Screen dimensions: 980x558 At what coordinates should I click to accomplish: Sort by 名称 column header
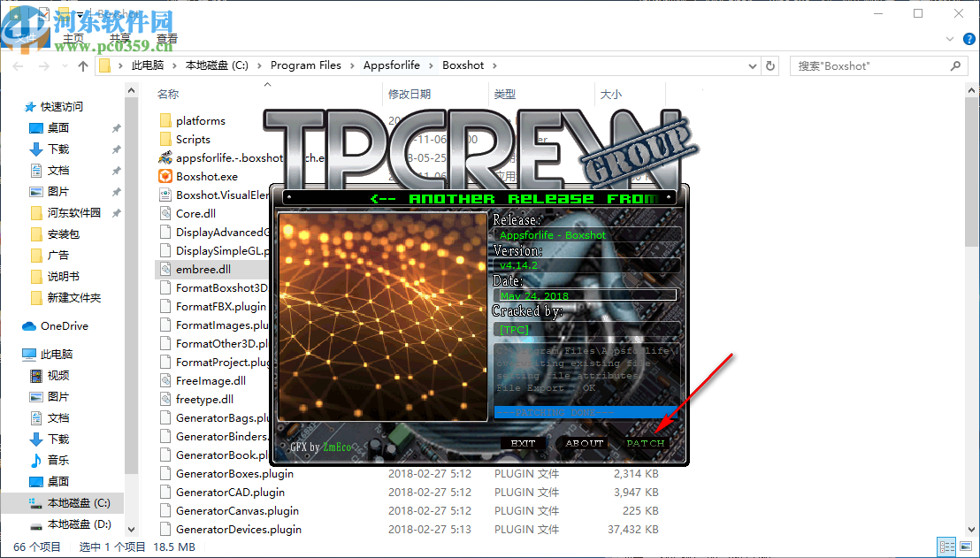point(168,95)
